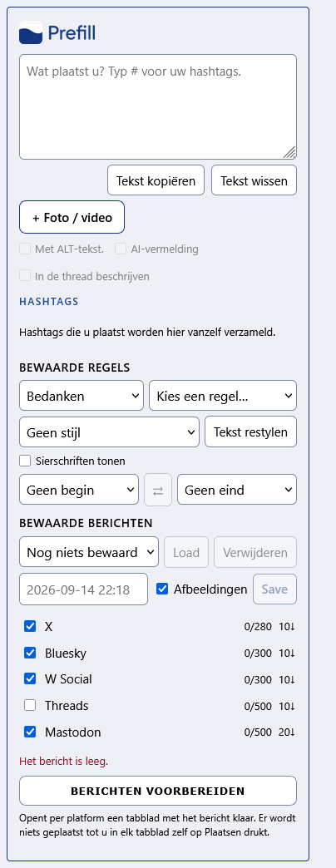Click the Save button
Viewport: 336px width, 868px height.
coord(274,589)
